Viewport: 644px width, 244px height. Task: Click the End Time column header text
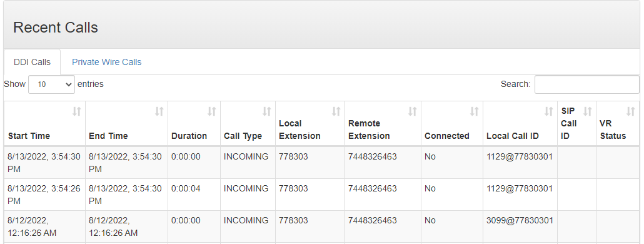click(108, 136)
